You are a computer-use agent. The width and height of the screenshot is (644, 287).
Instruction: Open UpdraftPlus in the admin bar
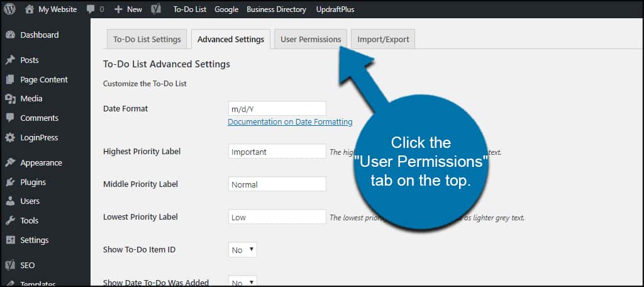coord(335,9)
